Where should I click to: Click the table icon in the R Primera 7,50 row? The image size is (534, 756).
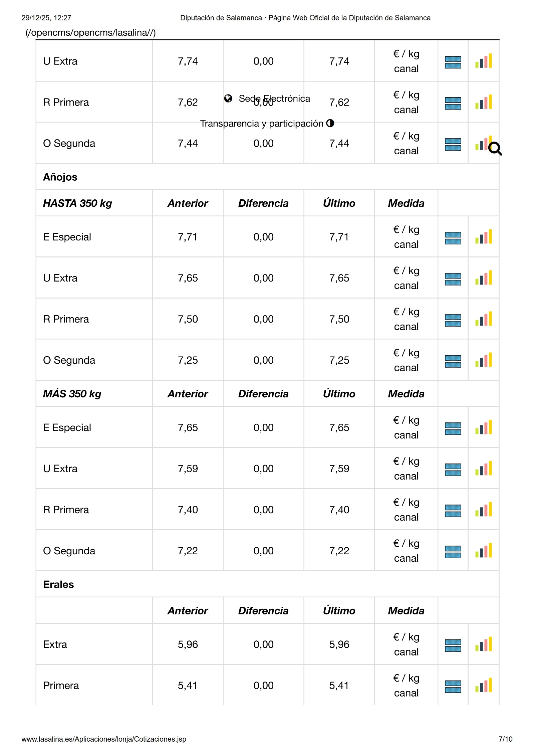click(x=453, y=320)
